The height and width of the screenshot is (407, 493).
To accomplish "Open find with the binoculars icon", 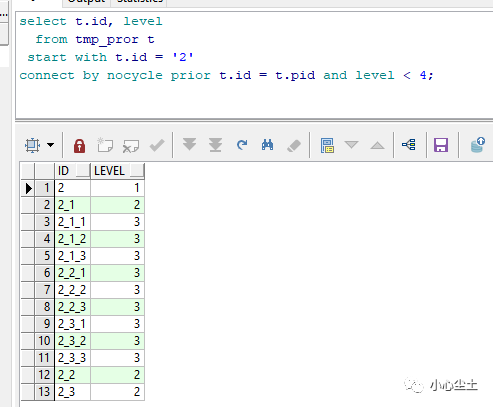I will 267,145.
